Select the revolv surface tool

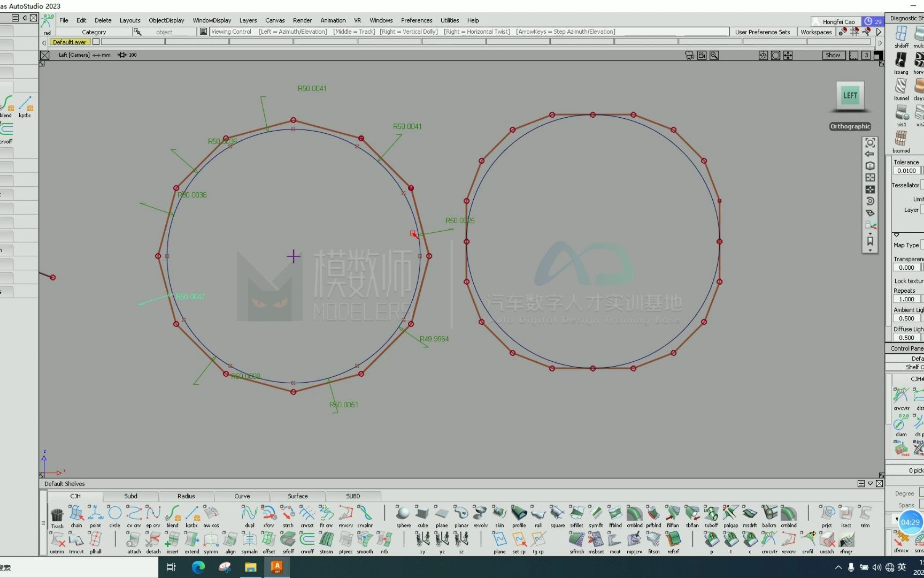pos(480,516)
